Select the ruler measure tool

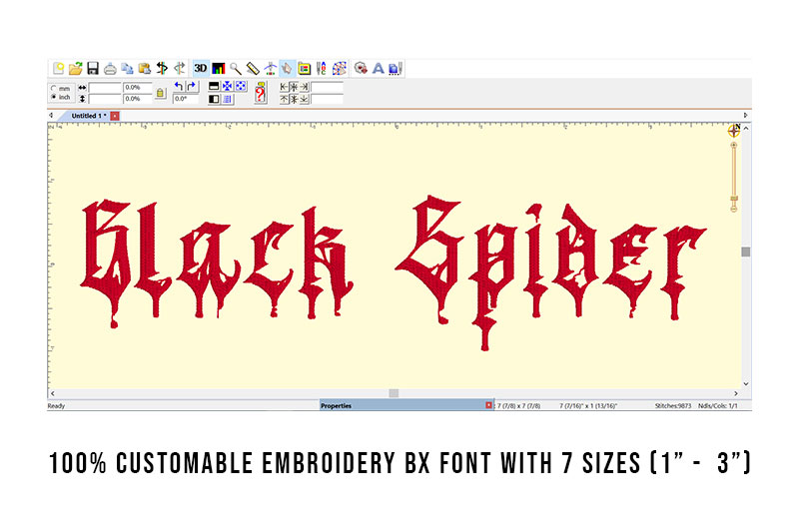pos(253,68)
